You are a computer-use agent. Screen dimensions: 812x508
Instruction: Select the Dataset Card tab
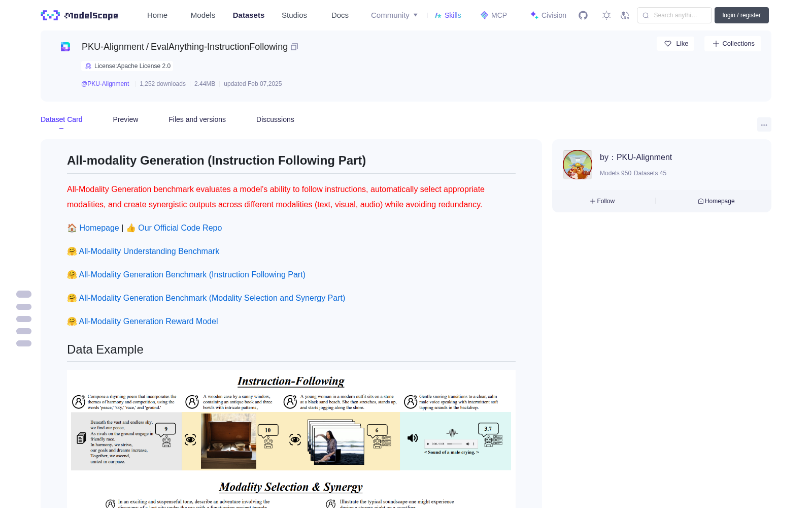[x=61, y=119]
